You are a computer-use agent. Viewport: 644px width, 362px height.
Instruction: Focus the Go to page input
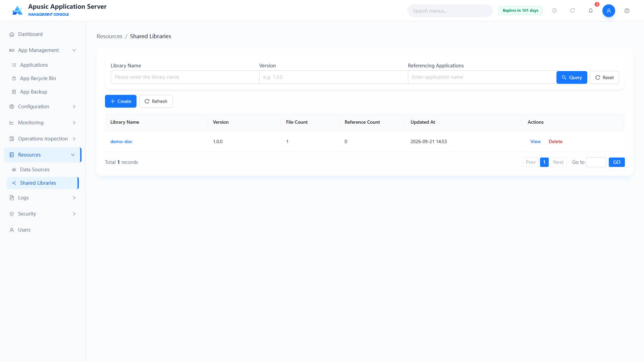[596, 162]
